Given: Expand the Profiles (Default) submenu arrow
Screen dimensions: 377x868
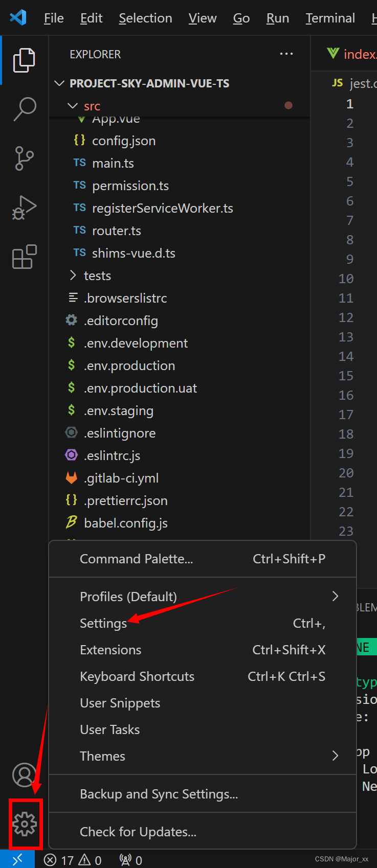Looking at the screenshot, I should pyautogui.click(x=335, y=596).
